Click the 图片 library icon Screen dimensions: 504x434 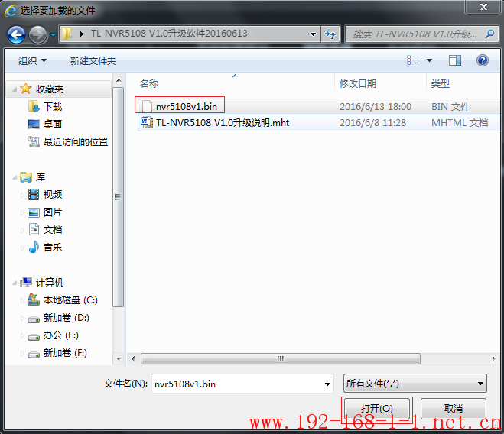click(x=34, y=212)
